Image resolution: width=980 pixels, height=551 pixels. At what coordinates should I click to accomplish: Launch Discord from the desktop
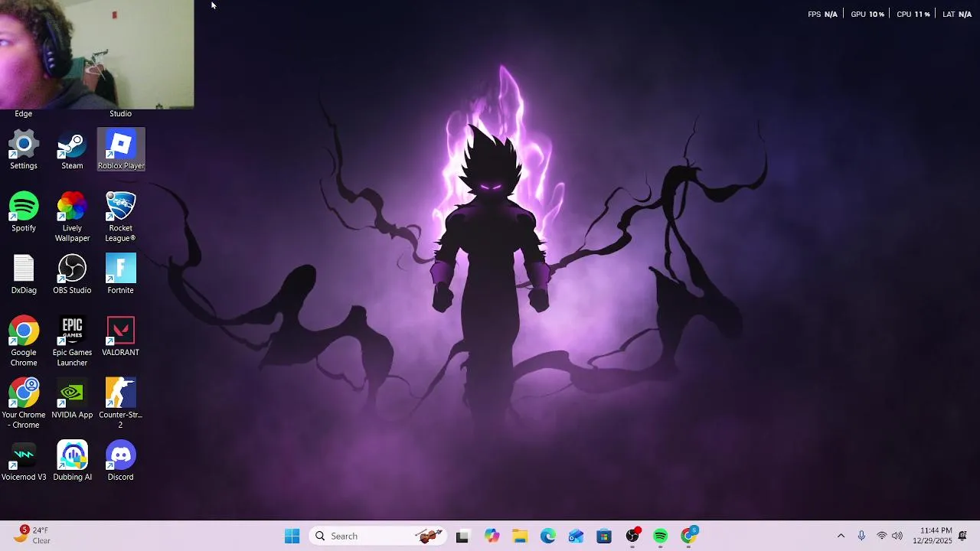[x=120, y=461]
